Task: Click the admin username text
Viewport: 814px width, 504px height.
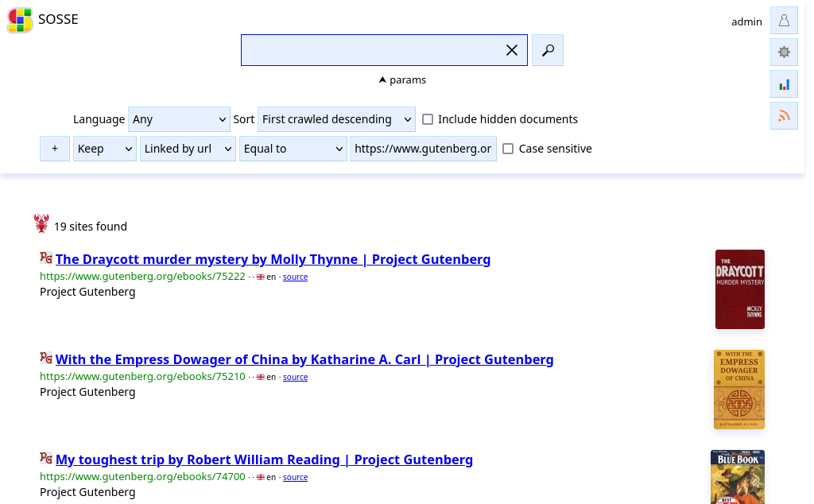Action: [x=746, y=21]
